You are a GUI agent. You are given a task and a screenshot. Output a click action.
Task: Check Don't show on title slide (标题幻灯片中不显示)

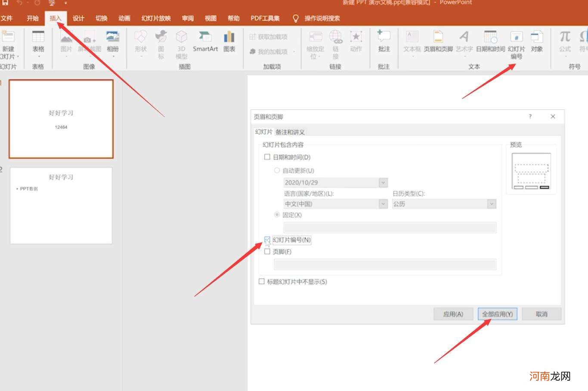[x=261, y=282]
